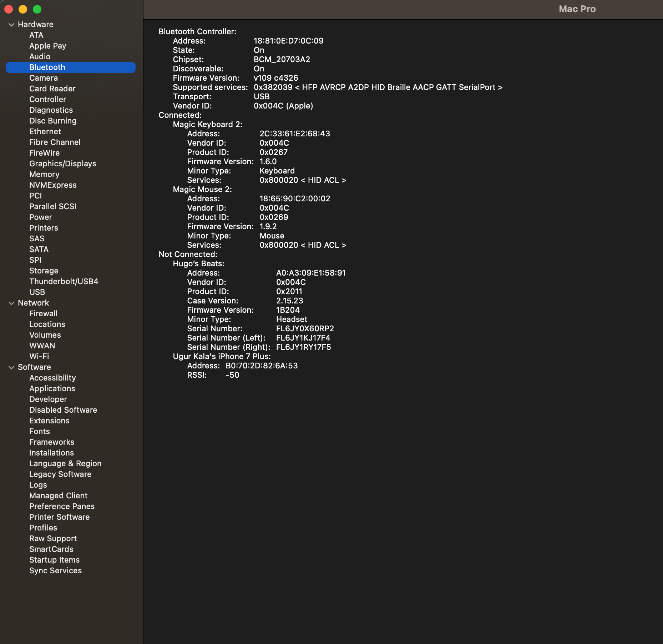Collapse the Software section chevron
The image size is (663, 644).
(x=11, y=367)
